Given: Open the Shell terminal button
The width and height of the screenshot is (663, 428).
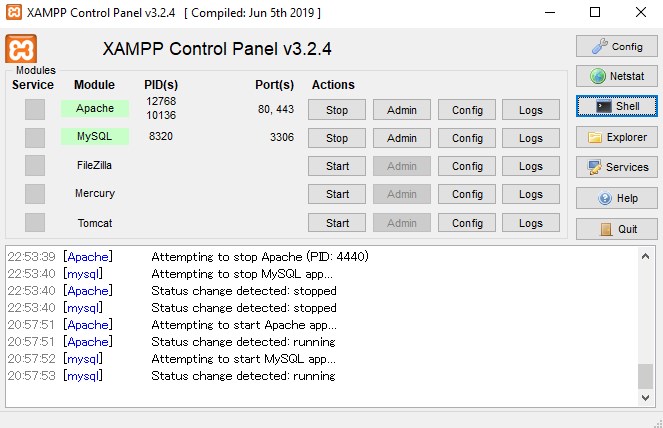Looking at the screenshot, I should coord(615,106).
